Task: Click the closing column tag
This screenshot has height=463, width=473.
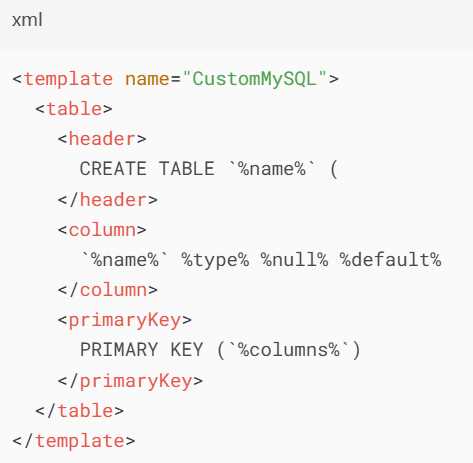Action: [108, 290]
